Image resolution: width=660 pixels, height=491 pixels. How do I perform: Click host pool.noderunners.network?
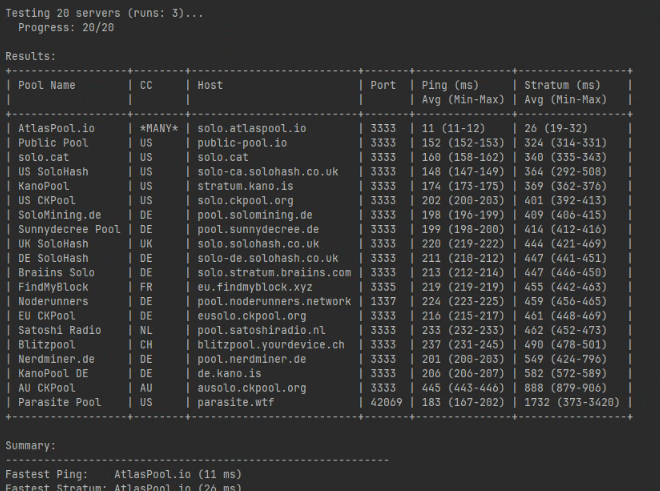pos(274,302)
